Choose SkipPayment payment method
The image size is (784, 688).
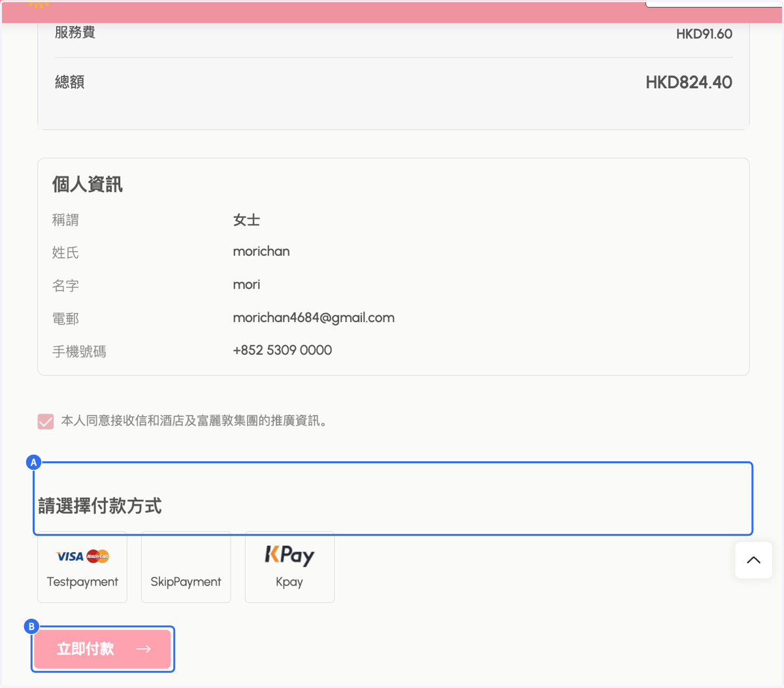186,567
